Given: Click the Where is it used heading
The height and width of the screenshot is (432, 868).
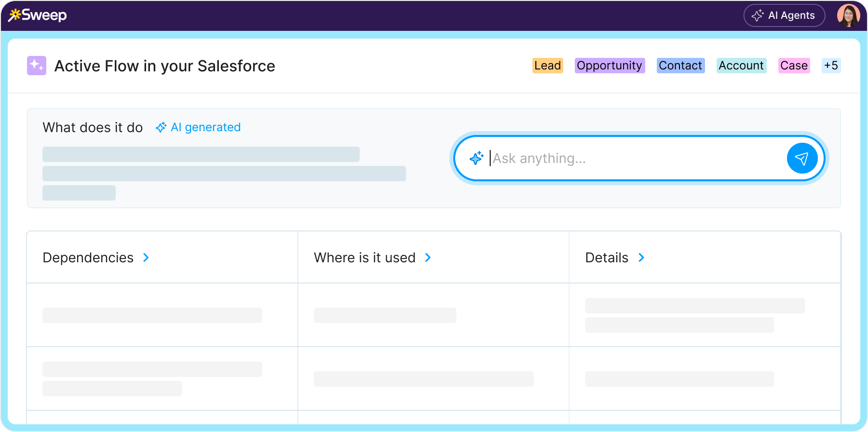Looking at the screenshot, I should pos(365,258).
